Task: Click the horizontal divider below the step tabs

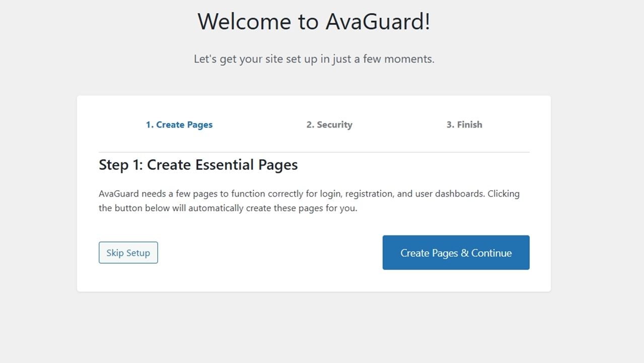Action: (x=314, y=152)
